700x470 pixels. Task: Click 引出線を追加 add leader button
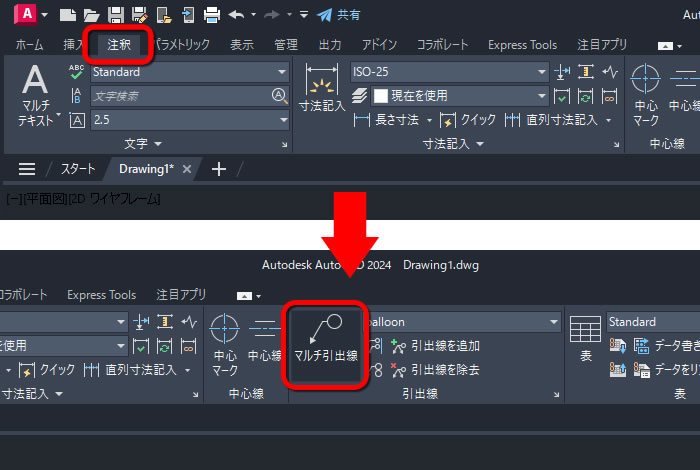point(435,346)
